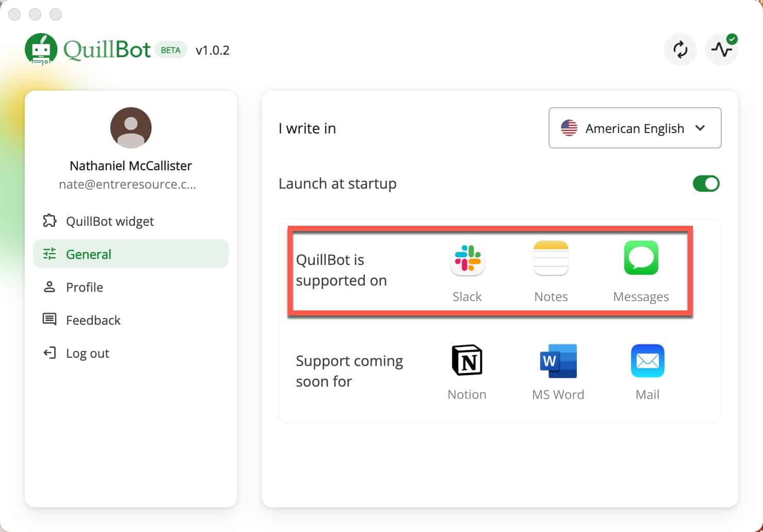
Task: Open the American English language dropdown
Action: click(635, 128)
